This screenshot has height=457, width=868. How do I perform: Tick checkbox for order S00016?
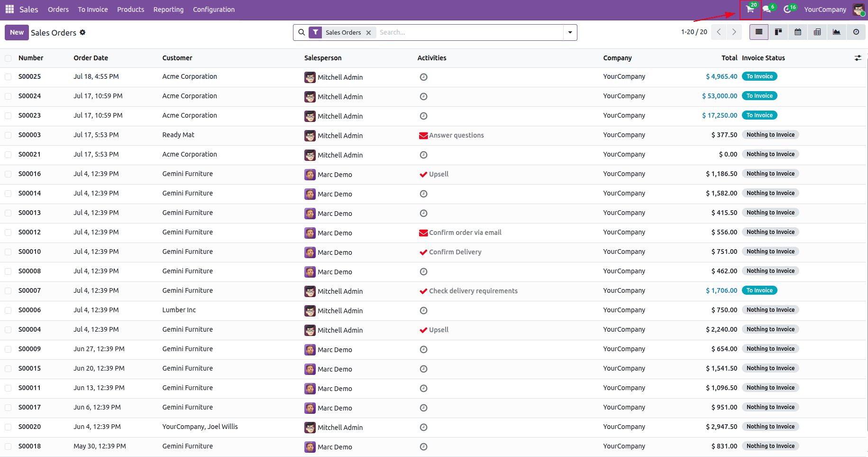[8, 174]
